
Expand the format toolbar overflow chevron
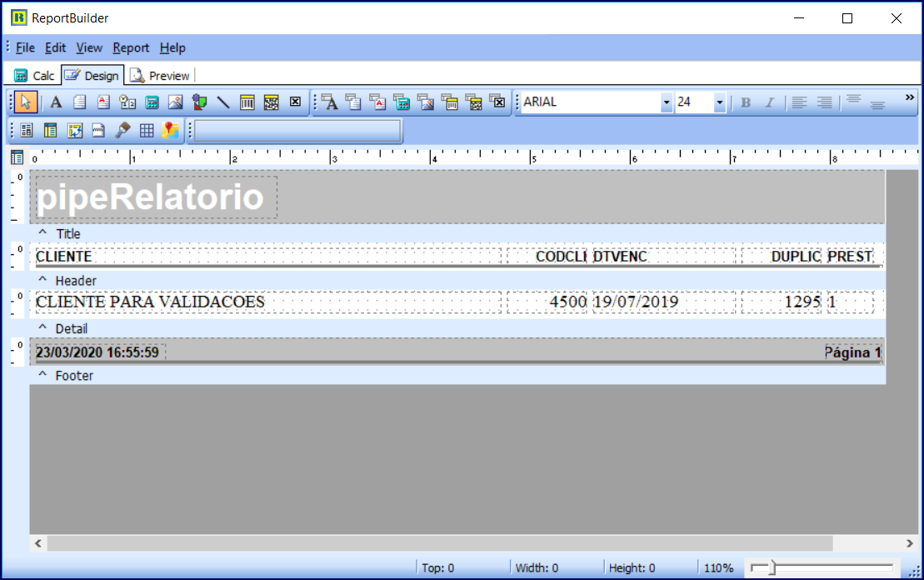pyautogui.click(x=910, y=97)
